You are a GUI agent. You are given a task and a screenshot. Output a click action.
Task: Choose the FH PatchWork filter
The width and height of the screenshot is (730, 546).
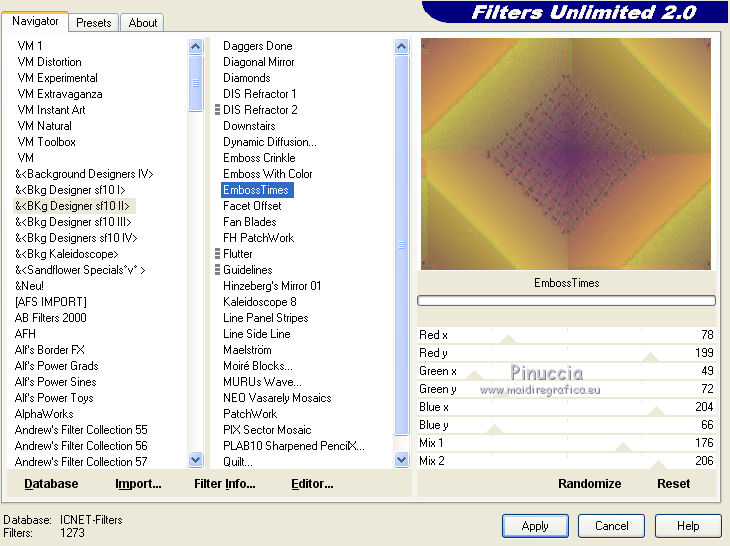tap(258, 238)
